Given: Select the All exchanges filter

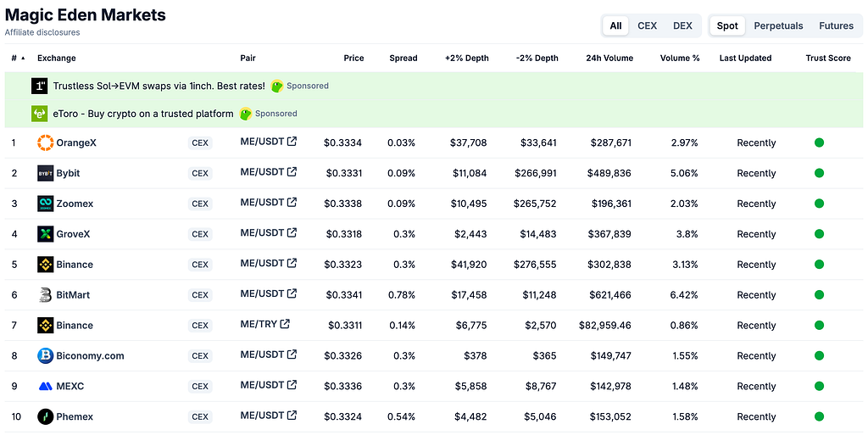Looking at the screenshot, I should (615, 25).
